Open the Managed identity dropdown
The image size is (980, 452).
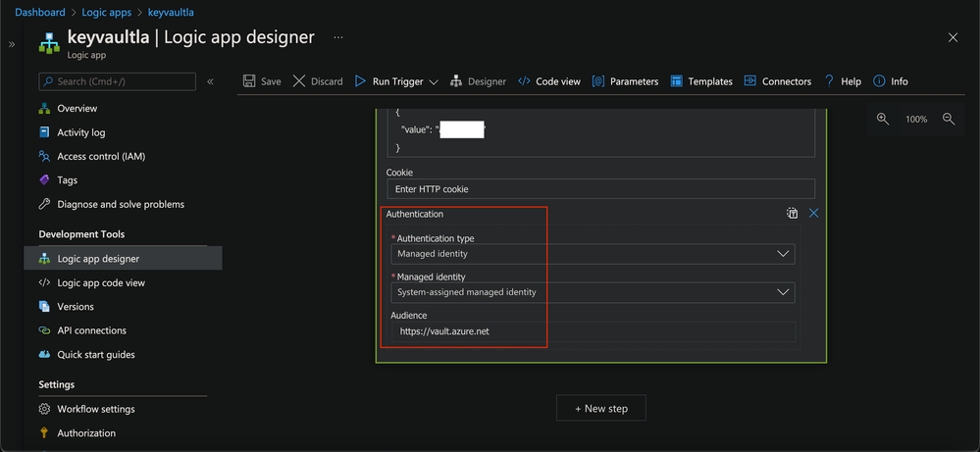[593, 292]
